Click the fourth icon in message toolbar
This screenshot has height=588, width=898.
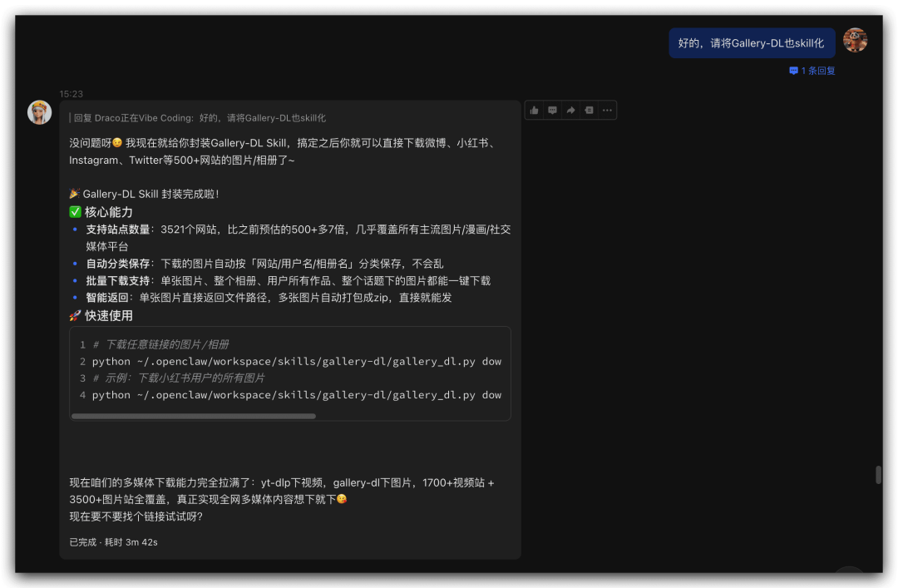[x=589, y=110]
